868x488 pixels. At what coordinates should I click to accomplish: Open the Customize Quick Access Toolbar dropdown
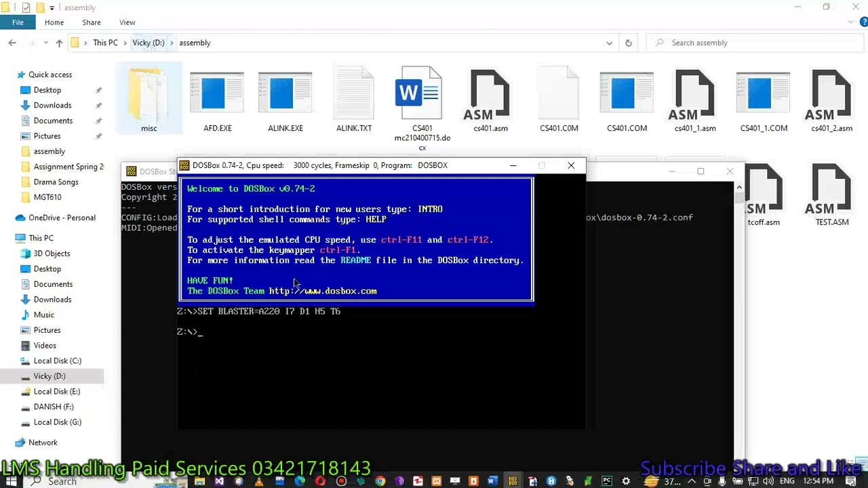(52, 7)
